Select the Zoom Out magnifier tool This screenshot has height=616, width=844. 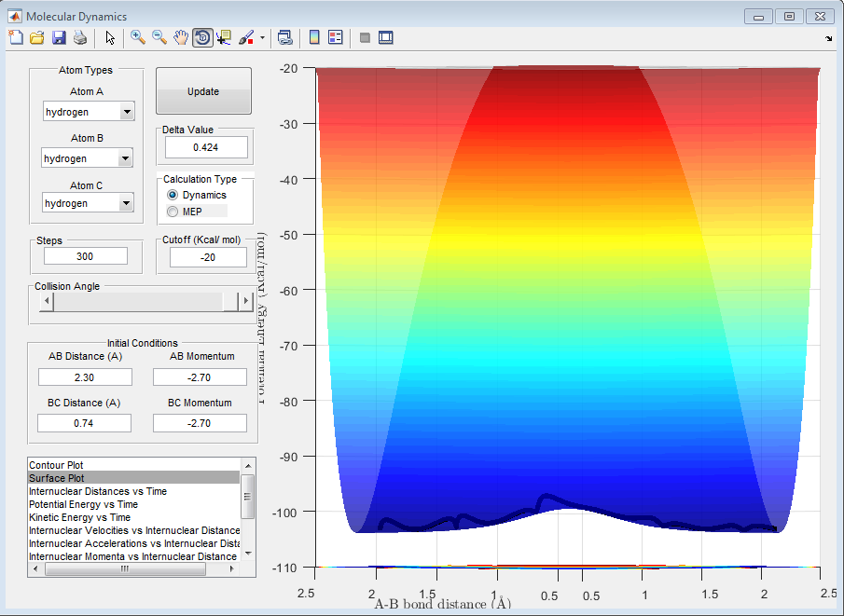pos(159,37)
